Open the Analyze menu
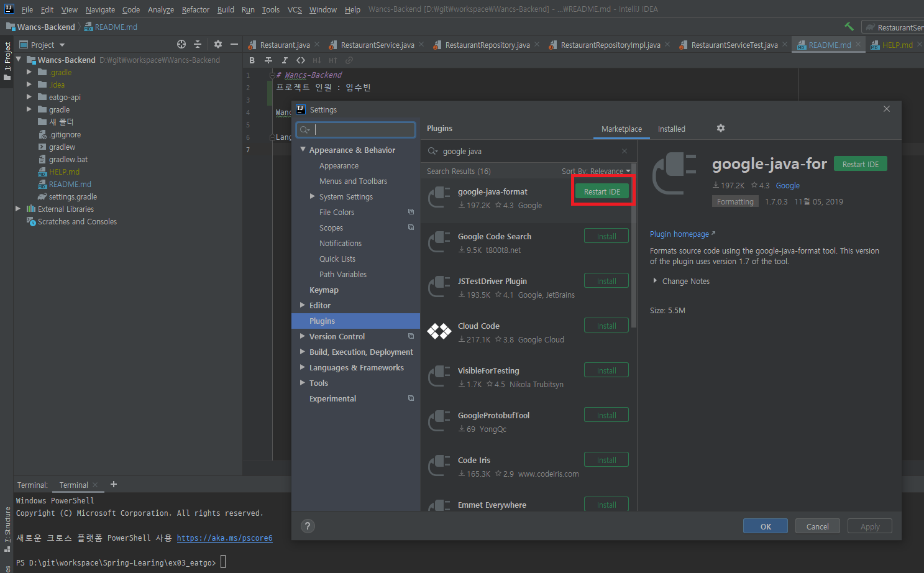The image size is (924, 573). 161,9
